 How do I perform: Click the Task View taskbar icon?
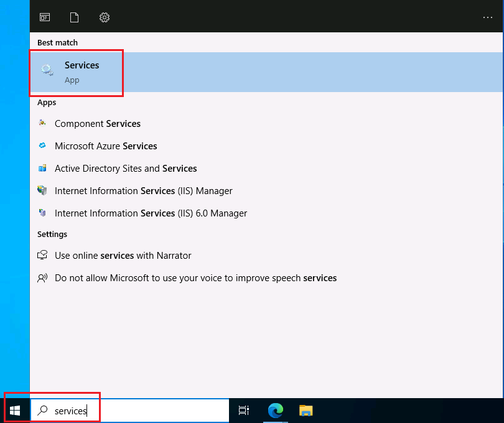(x=243, y=411)
